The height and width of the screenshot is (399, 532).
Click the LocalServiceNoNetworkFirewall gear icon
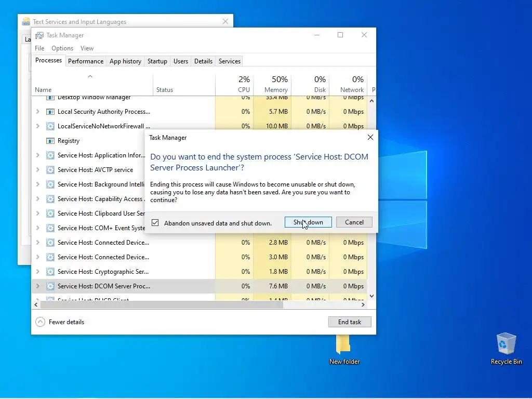pos(50,126)
